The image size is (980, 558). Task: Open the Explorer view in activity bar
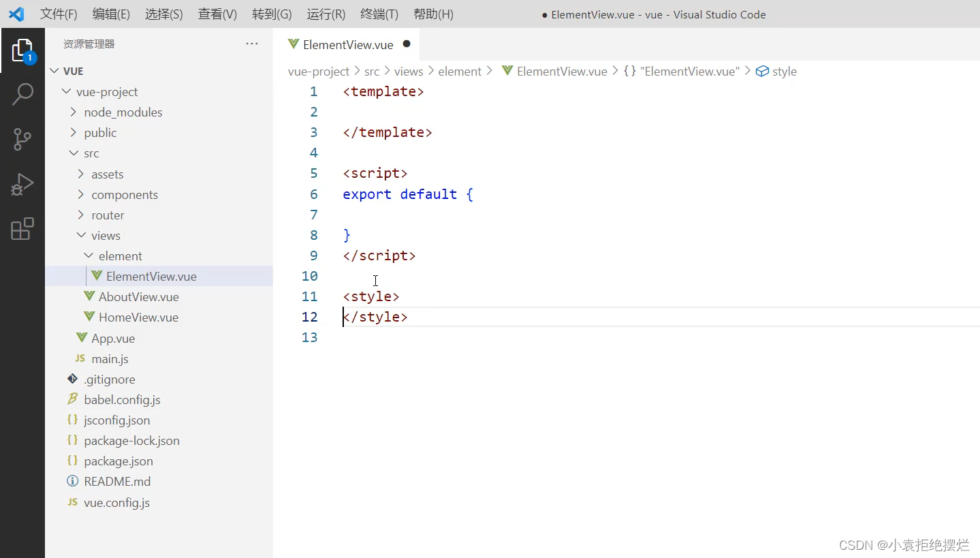22,50
